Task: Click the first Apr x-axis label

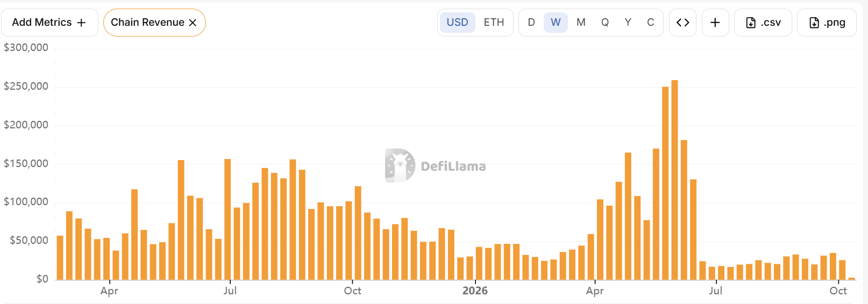Action: (109, 291)
